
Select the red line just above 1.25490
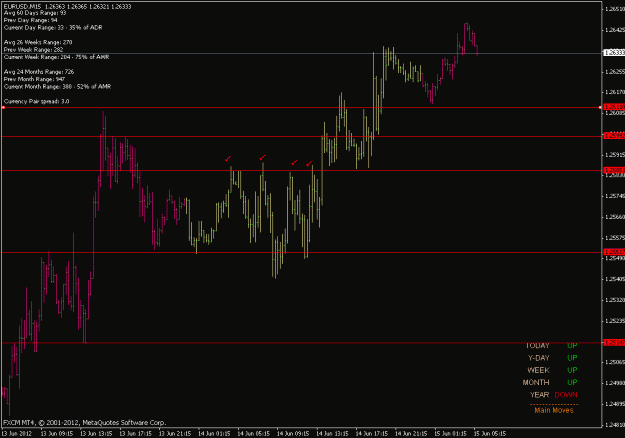click(301, 252)
